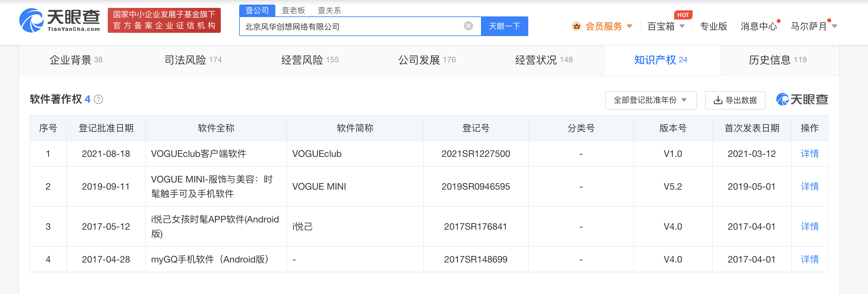Click the help question mark next to 软件著作权
The height and width of the screenshot is (294, 868).
tap(98, 99)
